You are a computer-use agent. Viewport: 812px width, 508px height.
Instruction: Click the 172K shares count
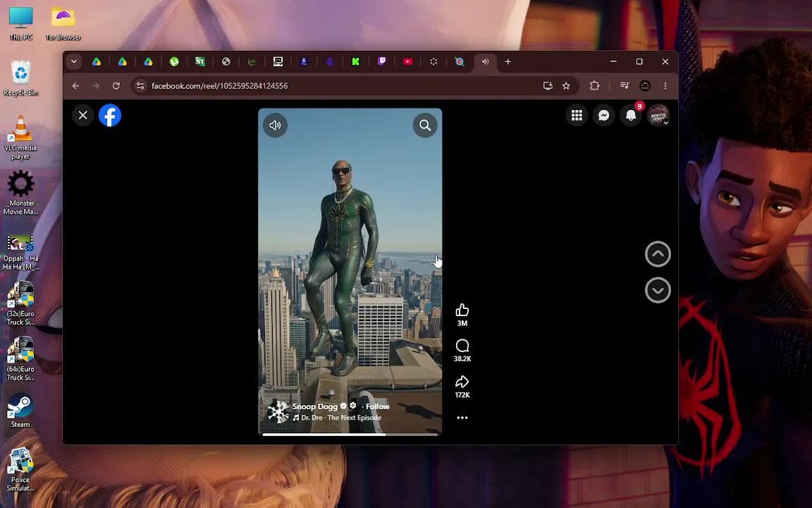click(x=462, y=395)
